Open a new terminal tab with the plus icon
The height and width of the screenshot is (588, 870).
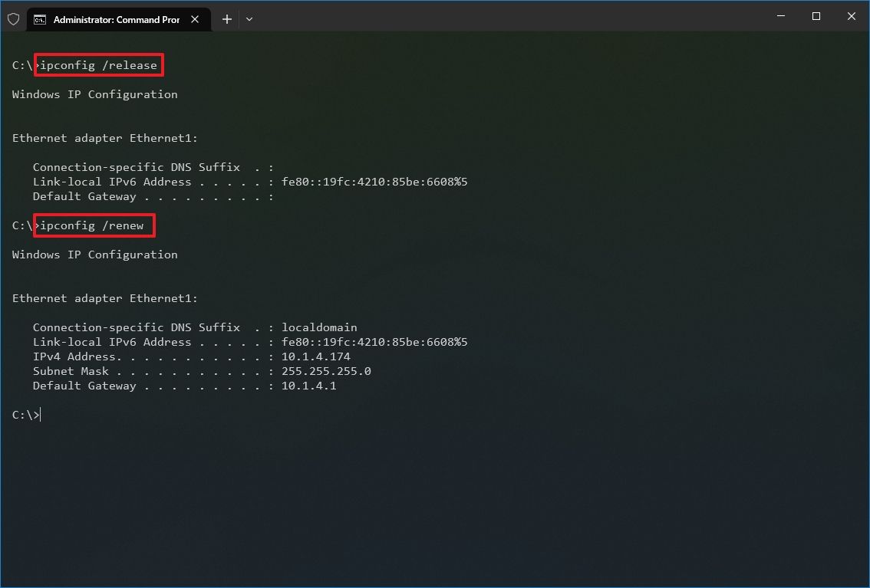point(226,18)
